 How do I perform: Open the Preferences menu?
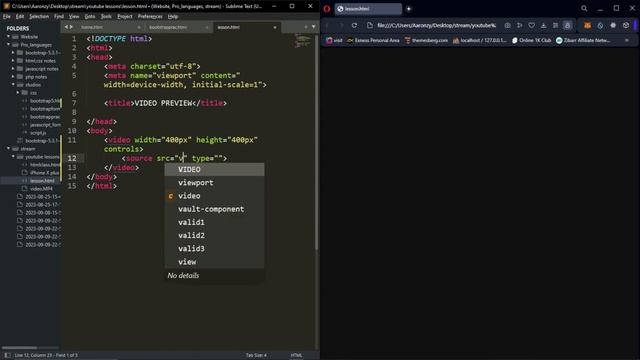(x=150, y=16)
